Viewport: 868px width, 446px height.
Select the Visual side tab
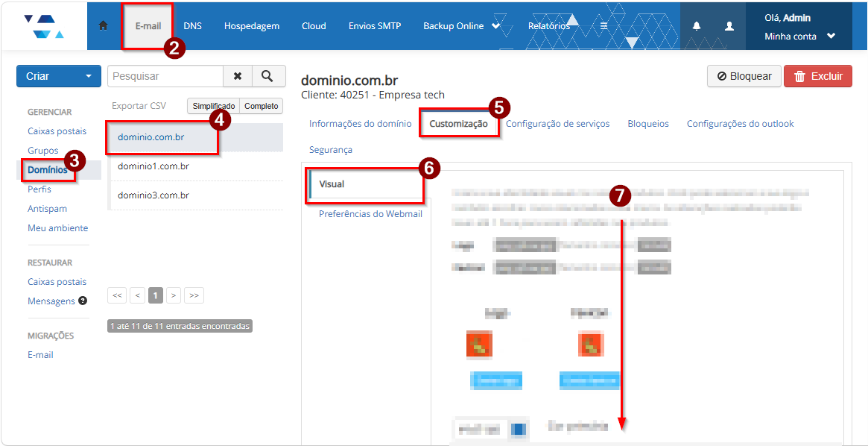click(x=367, y=184)
